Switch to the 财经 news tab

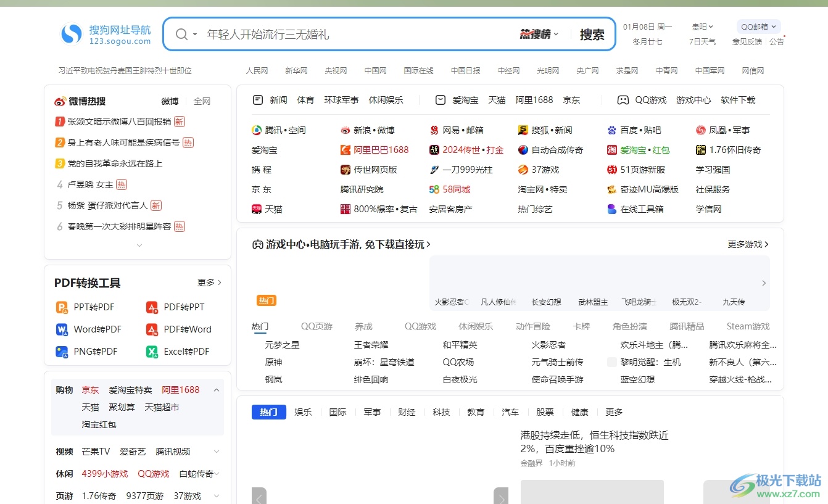point(407,412)
